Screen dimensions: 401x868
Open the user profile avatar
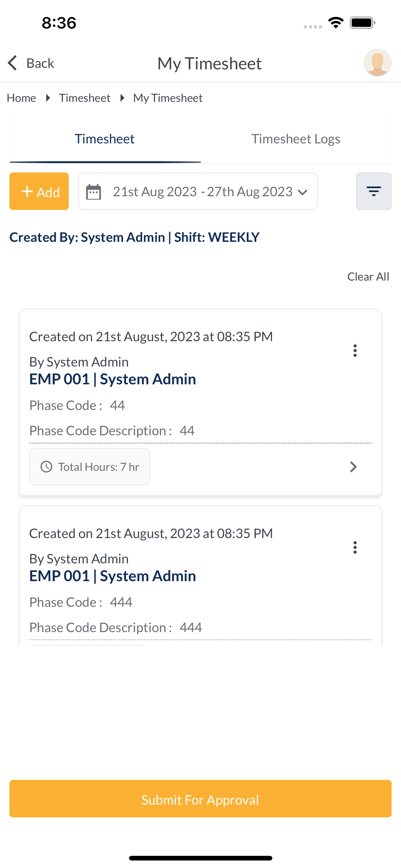(377, 63)
